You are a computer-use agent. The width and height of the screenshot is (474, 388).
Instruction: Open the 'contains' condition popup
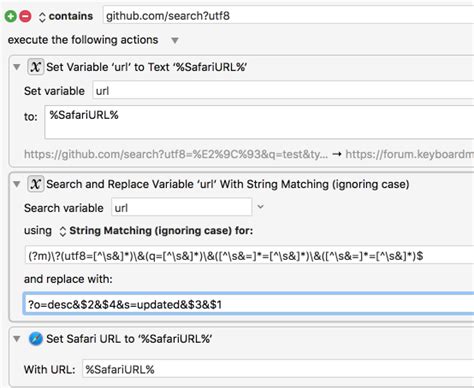(66, 16)
